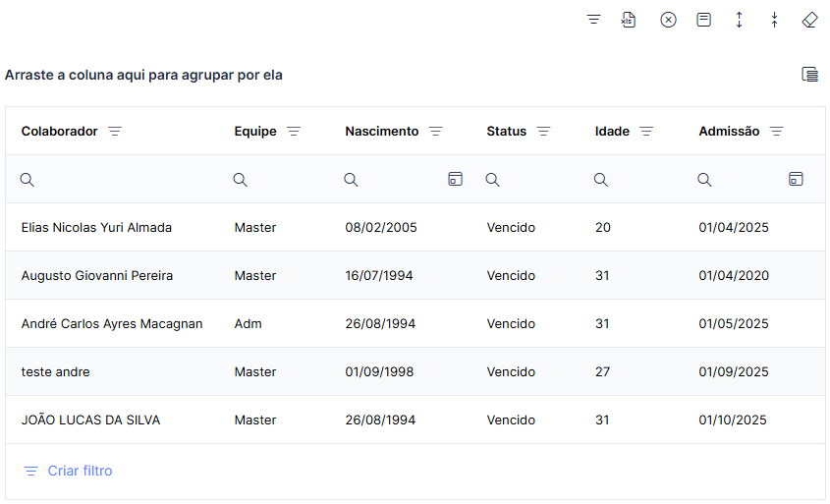Expand all rows with vertical arrows icon

tap(739, 20)
